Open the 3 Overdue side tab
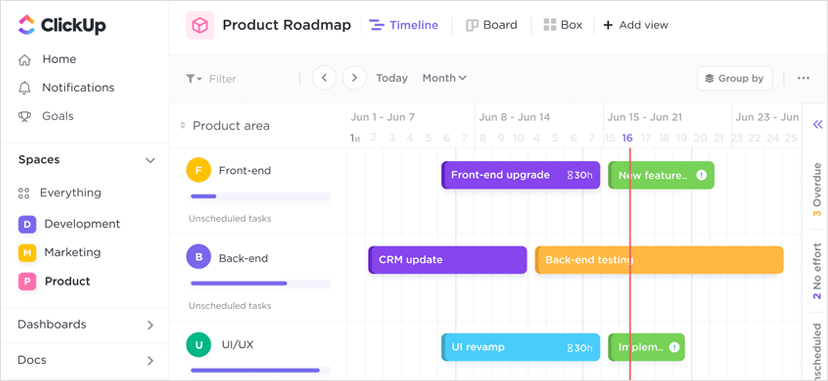 click(817, 190)
